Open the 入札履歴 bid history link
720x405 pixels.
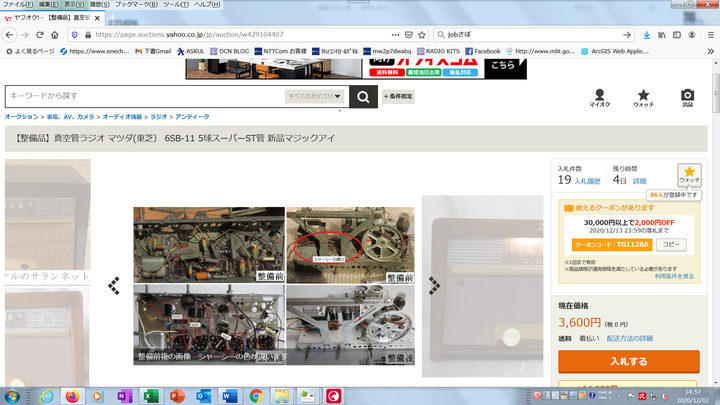[x=587, y=181]
